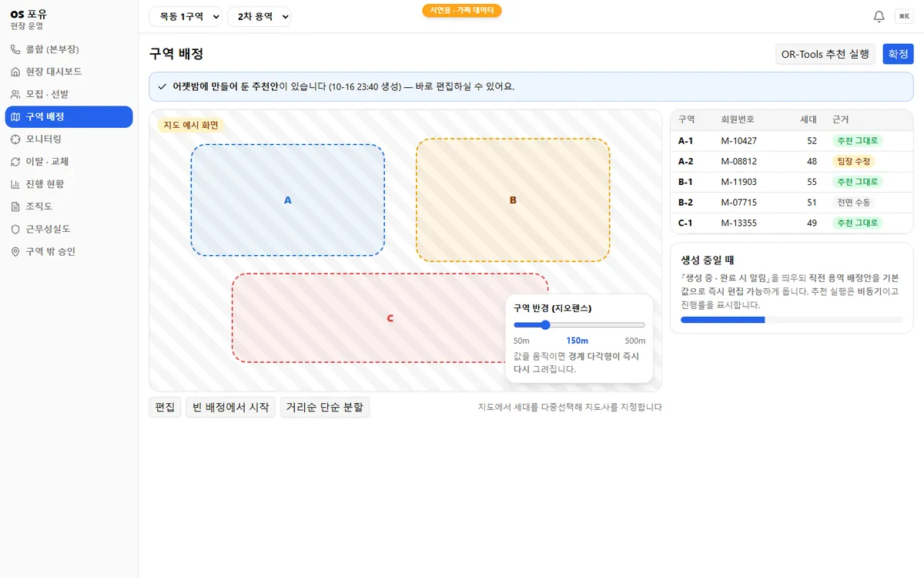Click the phone icon beside 콜함 (본부장)

(x=15, y=49)
